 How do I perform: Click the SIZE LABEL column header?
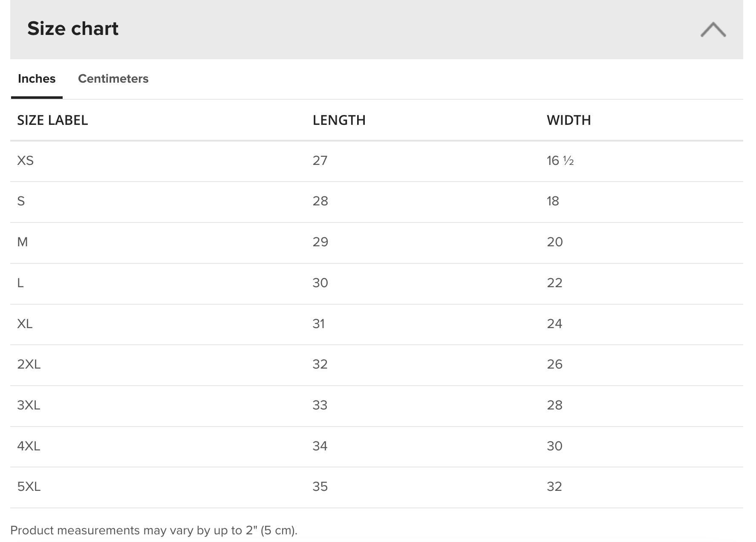pos(52,120)
